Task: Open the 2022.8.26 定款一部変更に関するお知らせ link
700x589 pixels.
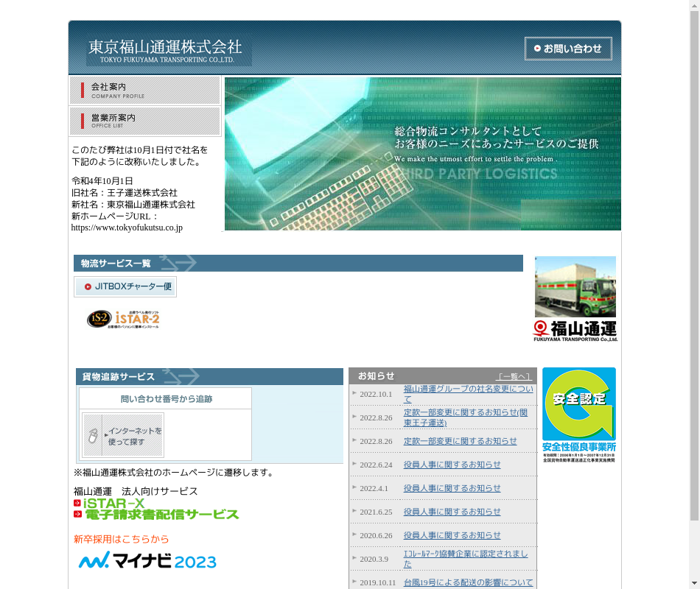Action: click(x=461, y=441)
